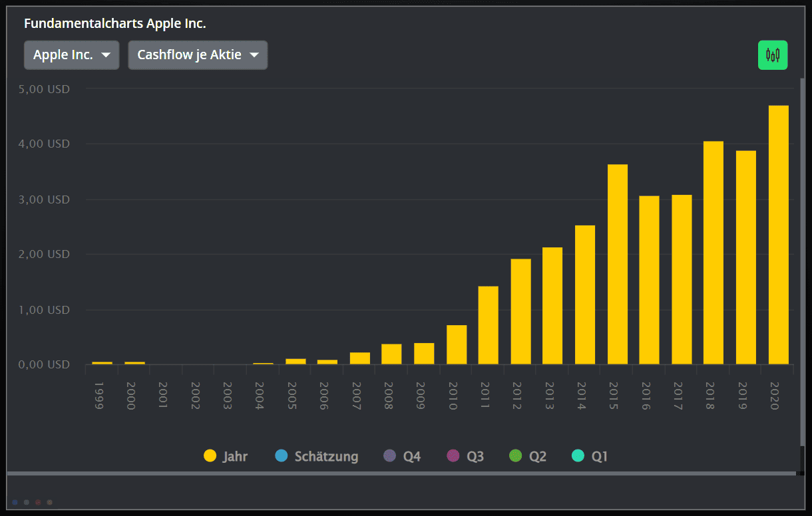Click the "2,00 USD" axis label
Image resolution: width=812 pixels, height=516 pixels.
coord(45,254)
